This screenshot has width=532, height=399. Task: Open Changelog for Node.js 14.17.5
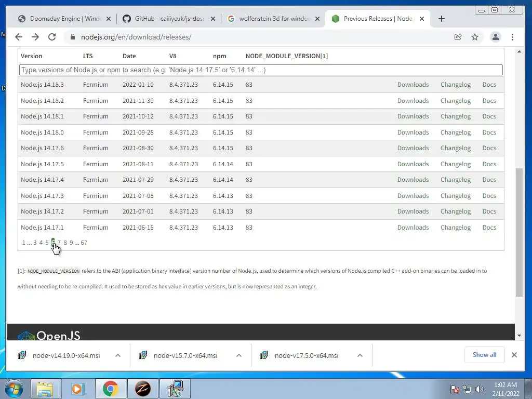pyautogui.click(x=455, y=164)
